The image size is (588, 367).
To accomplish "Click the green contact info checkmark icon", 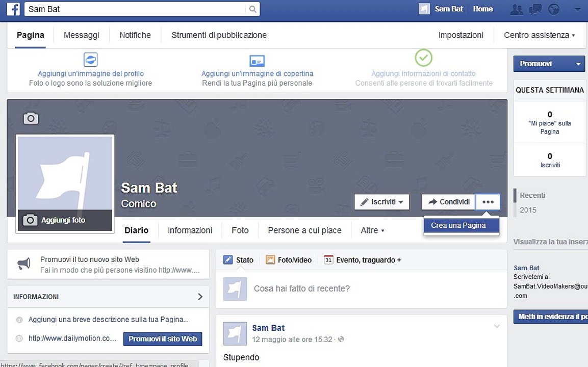I will [x=423, y=58].
